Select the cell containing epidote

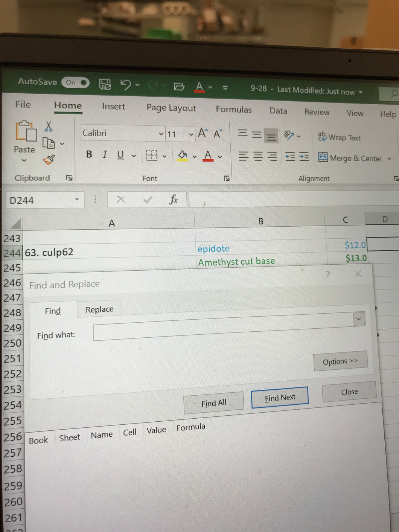pyautogui.click(x=261, y=248)
